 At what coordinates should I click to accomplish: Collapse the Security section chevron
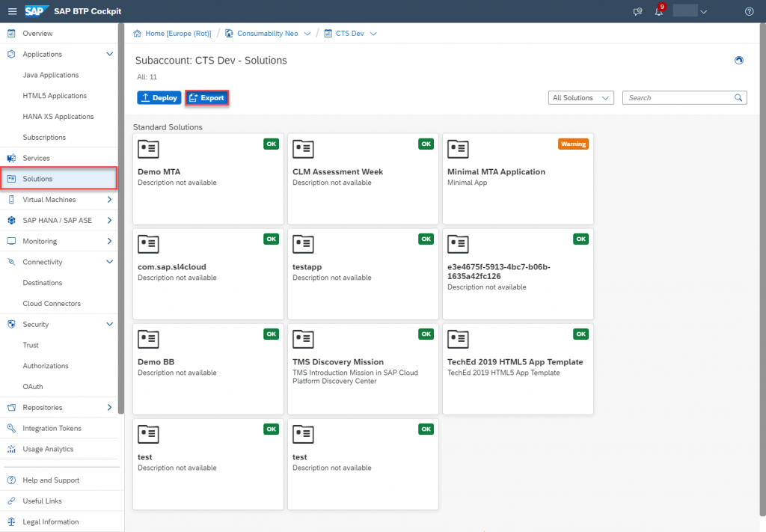coord(109,325)
